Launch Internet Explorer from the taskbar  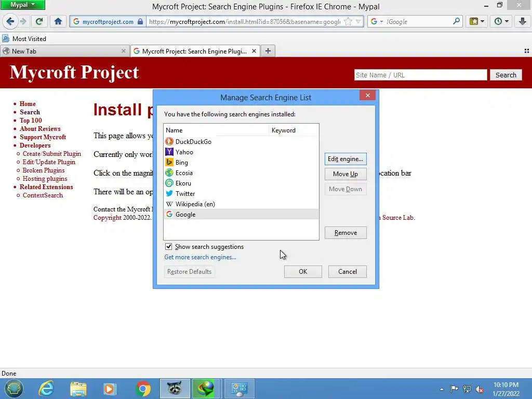[46, 389]
